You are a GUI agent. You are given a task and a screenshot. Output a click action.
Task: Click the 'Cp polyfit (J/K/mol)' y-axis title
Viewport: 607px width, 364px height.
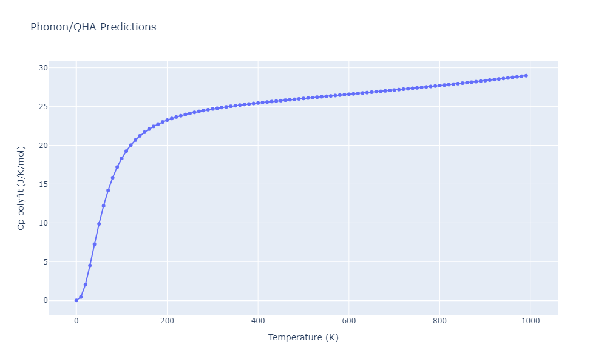pos(21,188)
